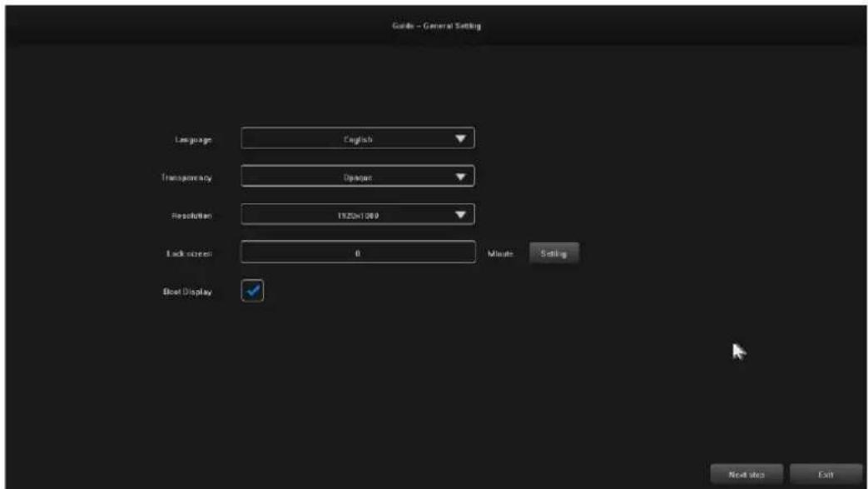The height and width of the screenshot is (489, 868).
Task: Click the Minute unit label
Action: (500, 253)
